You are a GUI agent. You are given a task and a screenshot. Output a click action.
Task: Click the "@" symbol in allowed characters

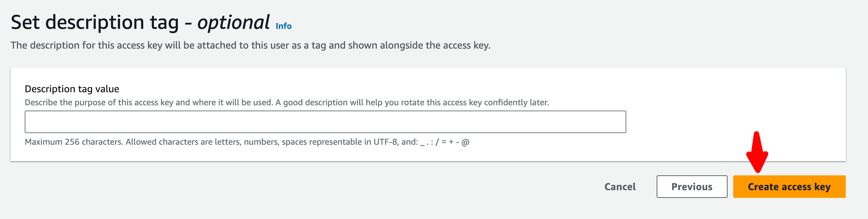pos(465,142)
